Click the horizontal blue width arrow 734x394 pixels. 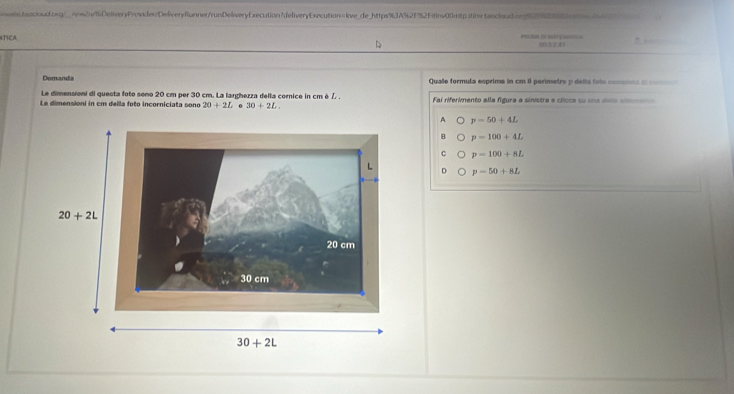[x=246, y=330]
